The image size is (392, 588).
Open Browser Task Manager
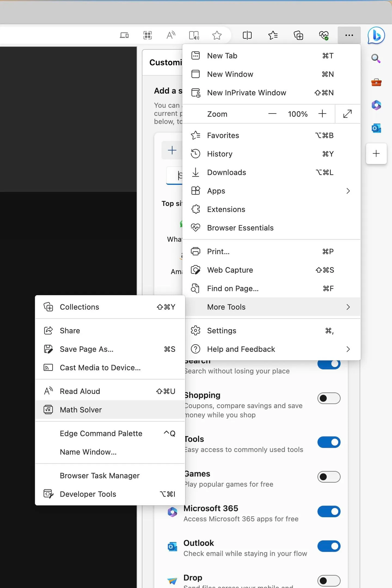click(110, 476)
